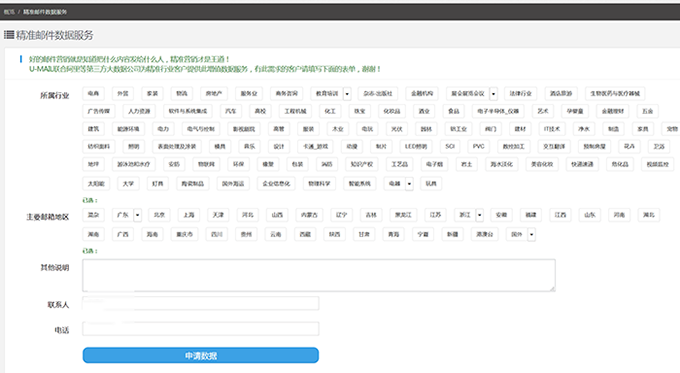
Task: Choose the 北京 region tag
Action: point(160,215)
